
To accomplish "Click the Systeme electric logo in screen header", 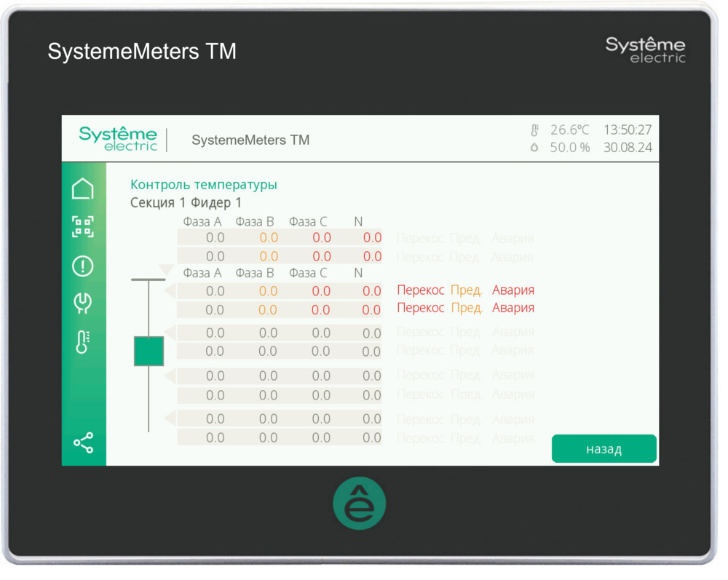I will (x=119, y=140).
